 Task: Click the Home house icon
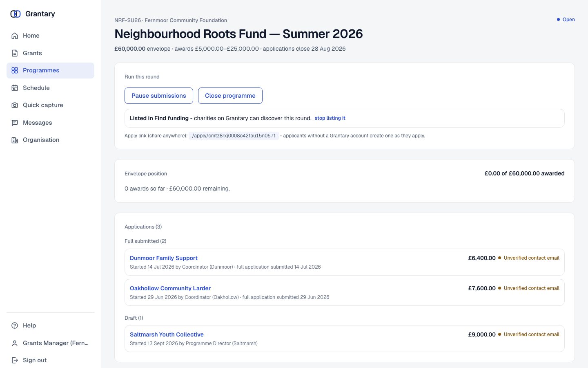click(x=15, y=36)
